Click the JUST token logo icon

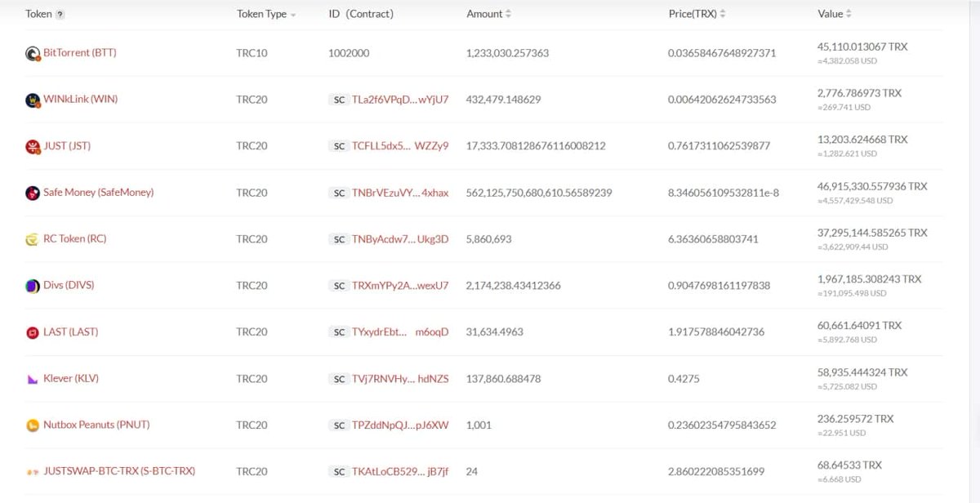33,147
